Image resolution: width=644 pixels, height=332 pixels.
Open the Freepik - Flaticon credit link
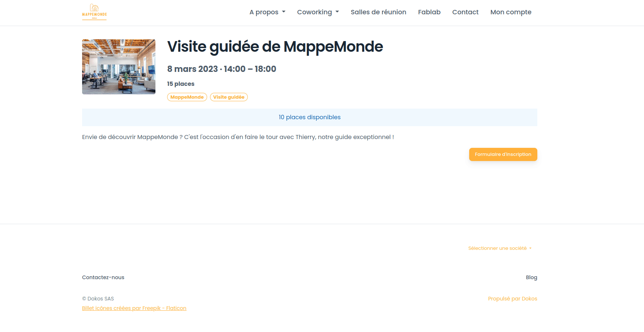coord(134,308)
